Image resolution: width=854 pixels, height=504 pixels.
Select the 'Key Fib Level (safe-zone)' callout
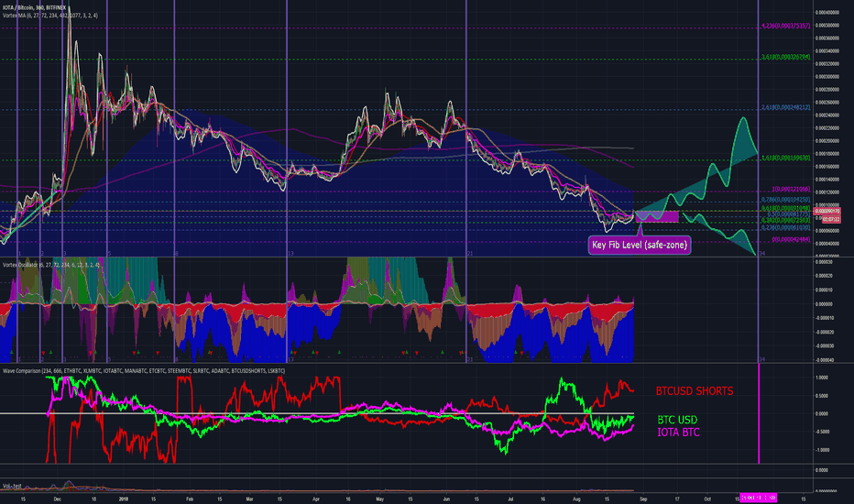(640, 246)
